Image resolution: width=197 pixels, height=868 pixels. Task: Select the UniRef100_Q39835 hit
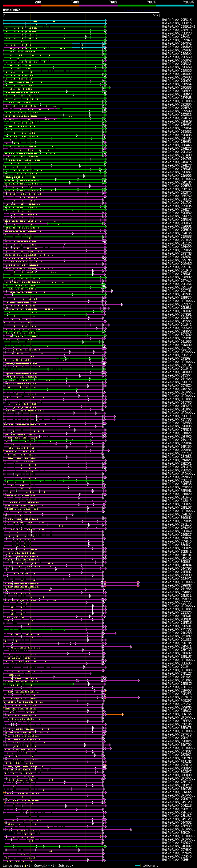click(177, 71)
